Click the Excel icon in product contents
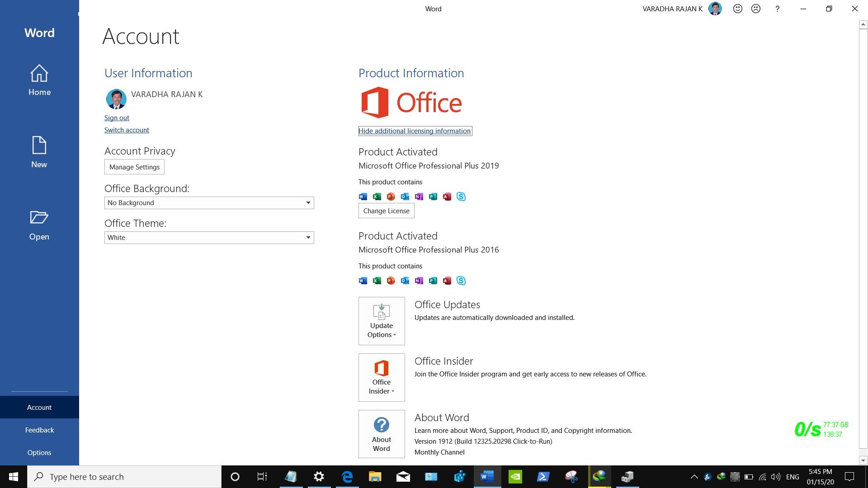Viewport: 868px width, 488px height. point(377,196)
